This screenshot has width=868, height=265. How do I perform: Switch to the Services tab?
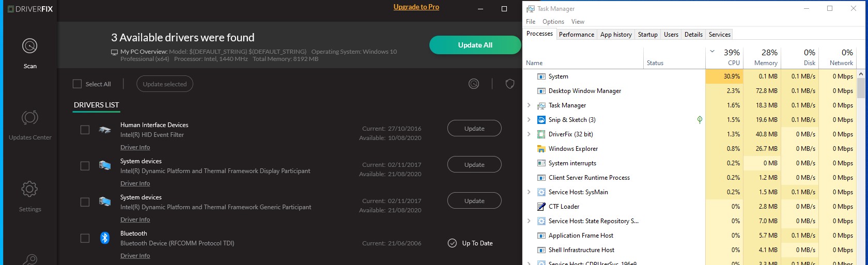[x=720, y=35]
